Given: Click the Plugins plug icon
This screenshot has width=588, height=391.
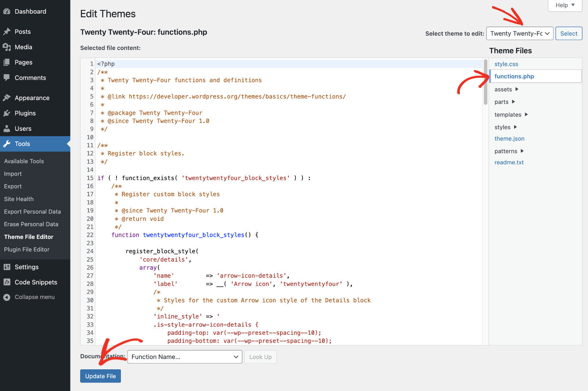Looking at the screenshot, I should point(7,113).
